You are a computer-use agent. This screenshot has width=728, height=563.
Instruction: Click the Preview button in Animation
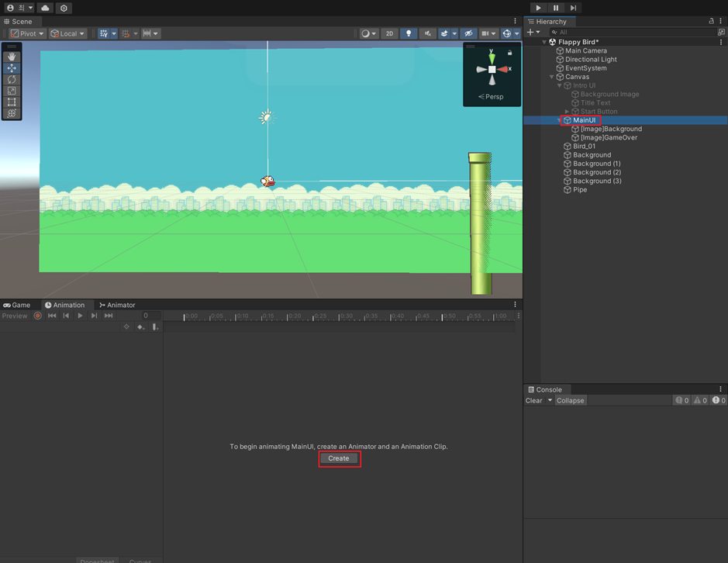(15, 316)
